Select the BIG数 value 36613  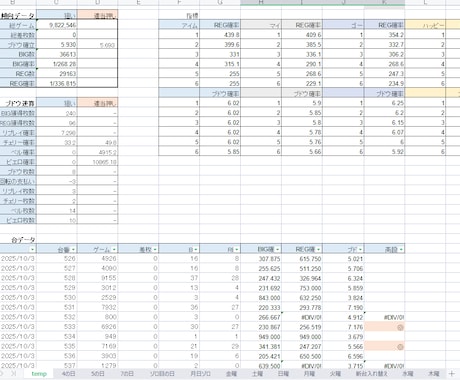pyautogui.click(x=57, y=54)
